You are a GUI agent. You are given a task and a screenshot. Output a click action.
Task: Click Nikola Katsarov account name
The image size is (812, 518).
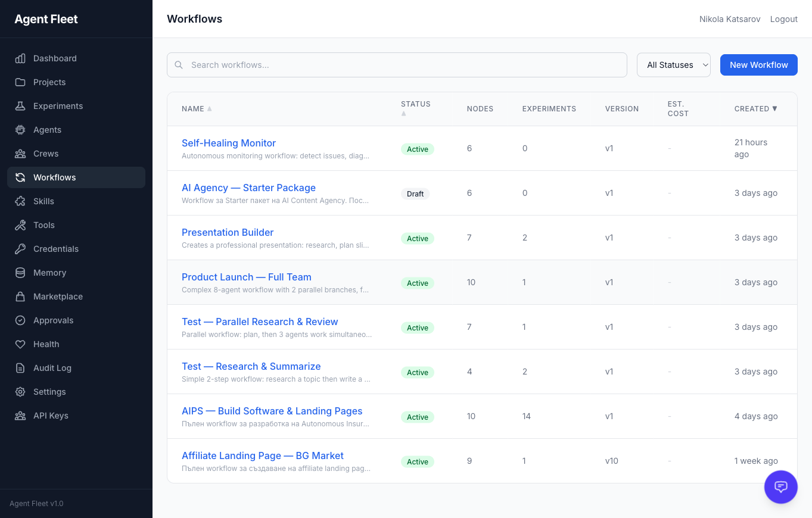click(729, 18)
